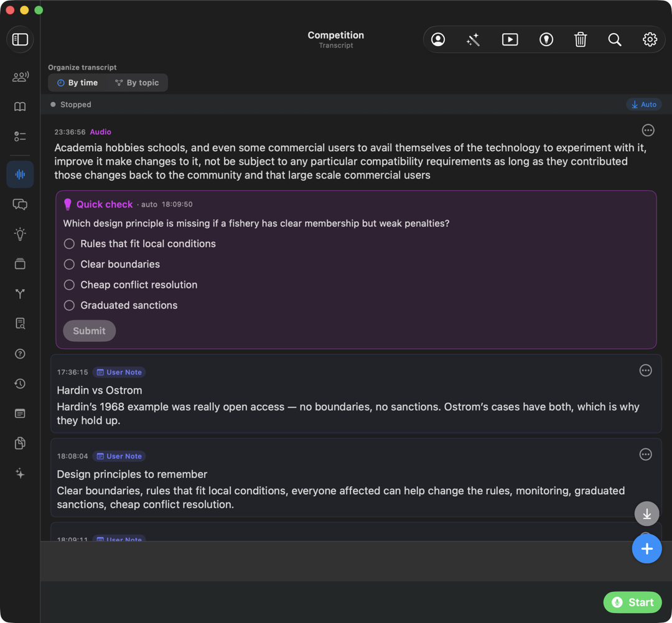
Task: Toggle the Auto scroll button
Action: 644,104
